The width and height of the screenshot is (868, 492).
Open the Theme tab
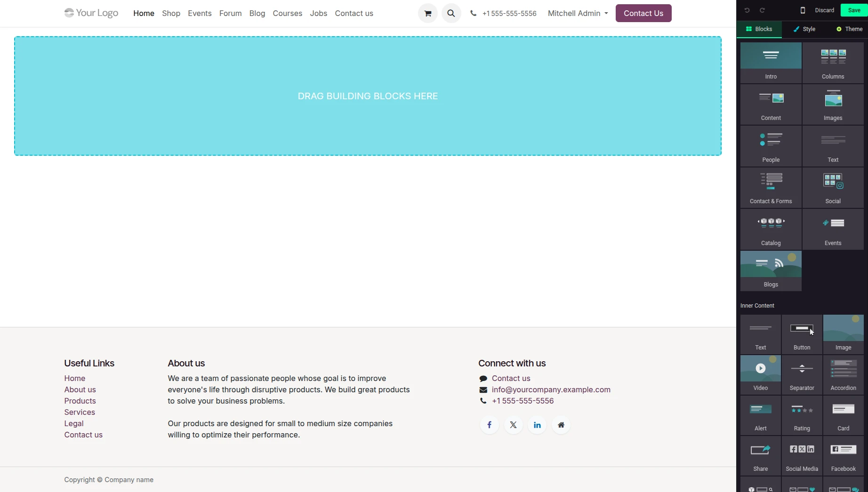pyautogui.click(x=849, y=29)
